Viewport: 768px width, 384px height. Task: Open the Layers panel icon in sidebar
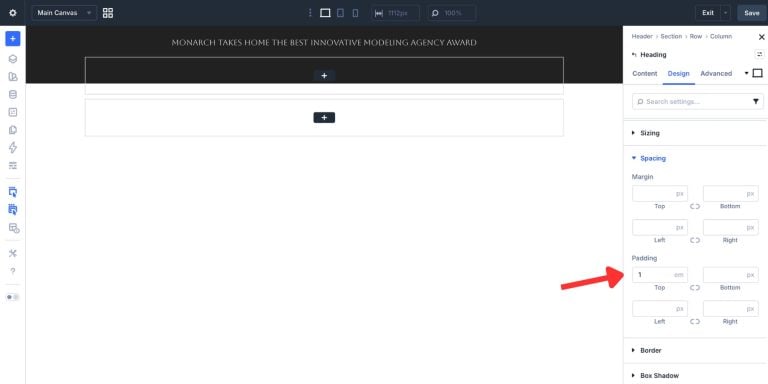coord(13,59)
